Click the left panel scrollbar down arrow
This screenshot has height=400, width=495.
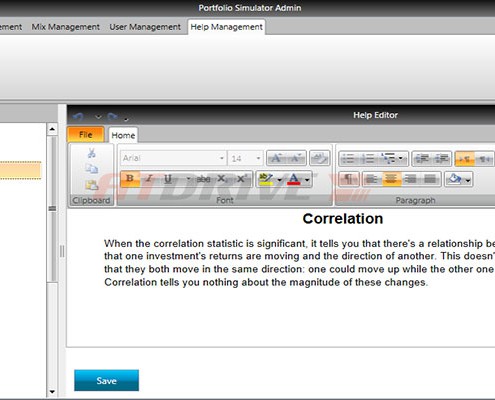[x=52, y=392]
